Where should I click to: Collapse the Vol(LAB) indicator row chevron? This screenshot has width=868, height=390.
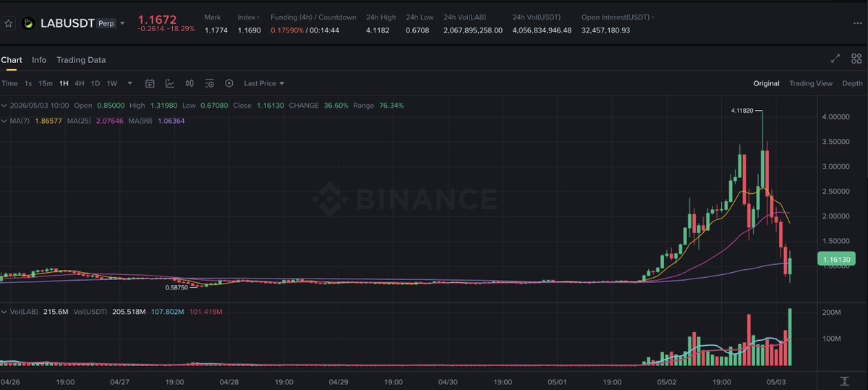4,311
